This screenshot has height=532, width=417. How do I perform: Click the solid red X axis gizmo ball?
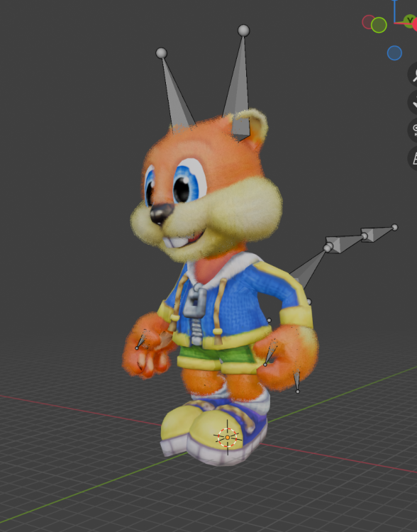[x=415, y=26]
